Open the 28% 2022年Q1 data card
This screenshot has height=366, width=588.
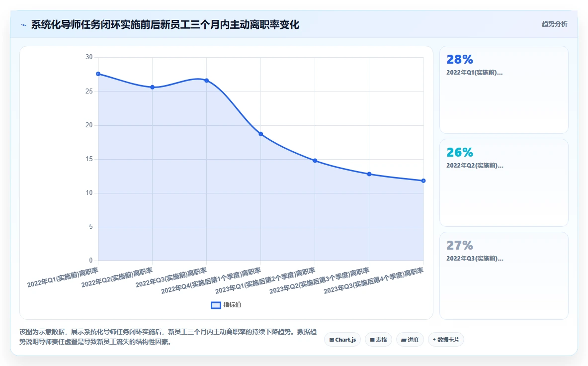[x=504, y=90]
